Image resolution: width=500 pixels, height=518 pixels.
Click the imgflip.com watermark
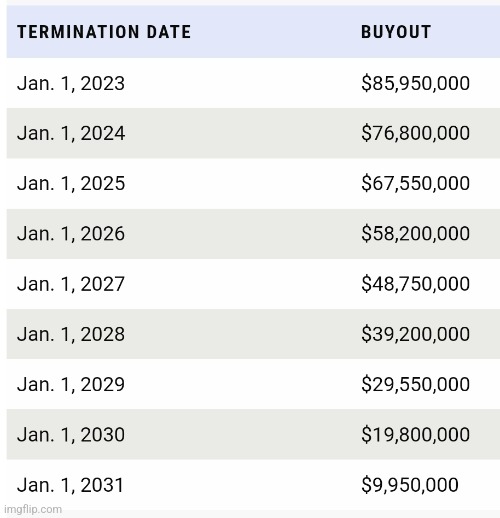click(33, 509)
